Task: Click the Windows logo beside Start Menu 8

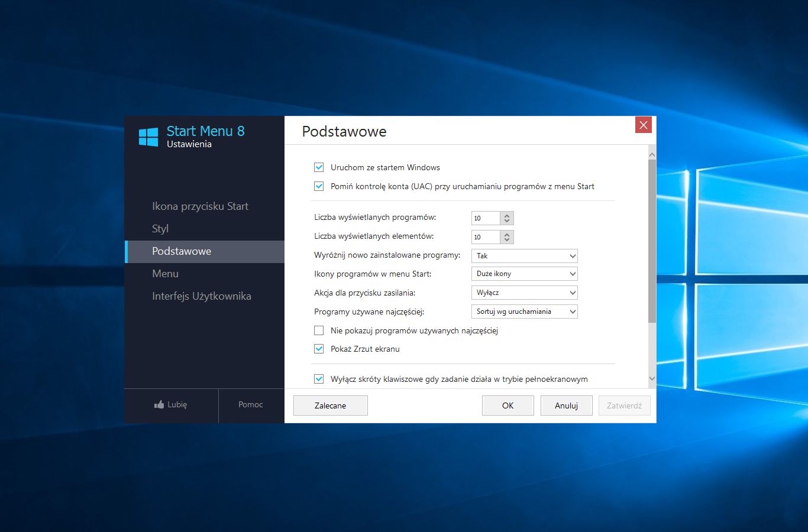Action: pyautogui.click(x=148, y=137)
